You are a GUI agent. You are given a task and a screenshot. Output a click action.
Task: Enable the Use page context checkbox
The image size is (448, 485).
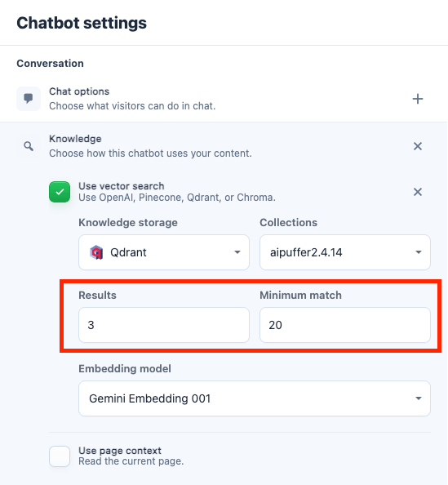(x=60, y=456)
